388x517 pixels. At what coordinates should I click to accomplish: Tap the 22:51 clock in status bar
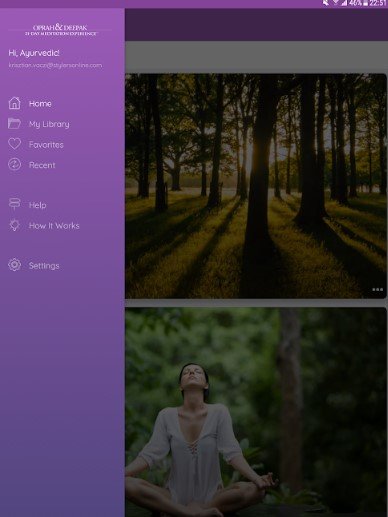click(x=378, y=3)
